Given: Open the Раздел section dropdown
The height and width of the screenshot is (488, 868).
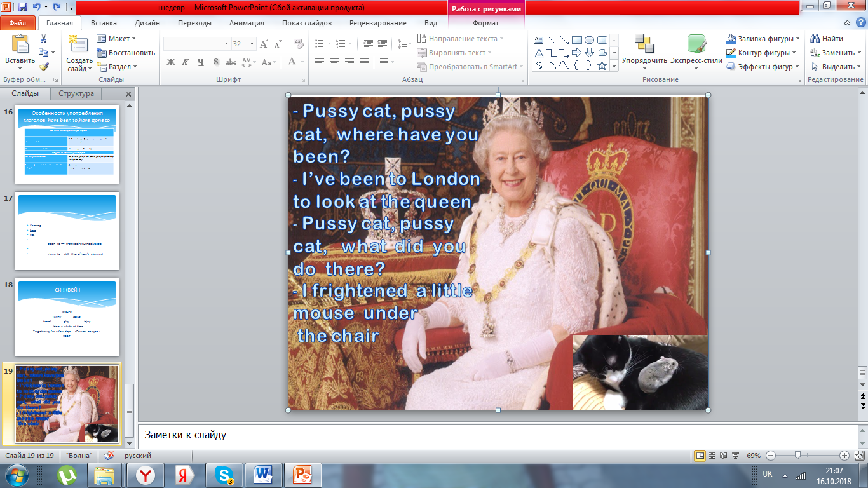Looking at the screenshot, I should pos(116,67).
